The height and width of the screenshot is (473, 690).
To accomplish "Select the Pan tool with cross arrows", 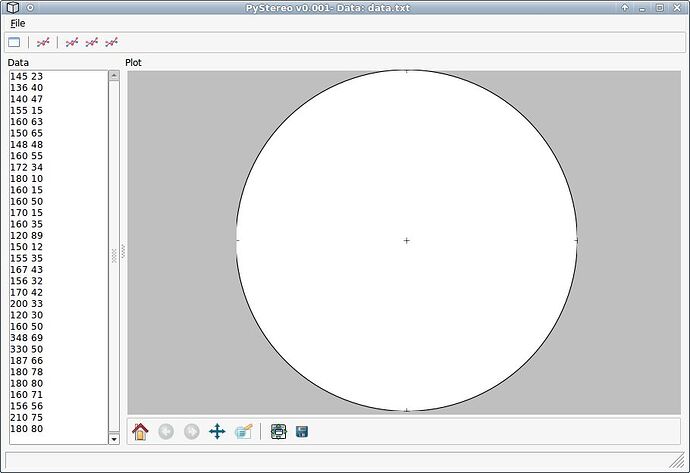I will tap(217, 432).
